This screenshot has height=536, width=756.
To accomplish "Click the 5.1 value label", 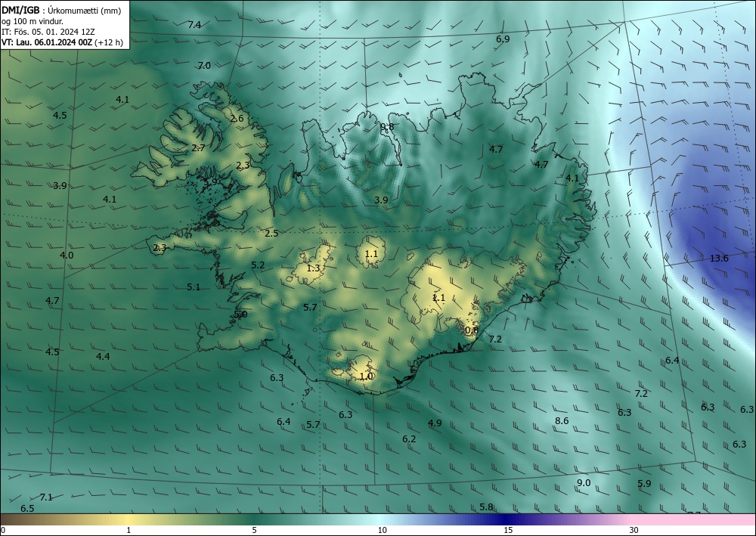I will (x=194, y=287).
